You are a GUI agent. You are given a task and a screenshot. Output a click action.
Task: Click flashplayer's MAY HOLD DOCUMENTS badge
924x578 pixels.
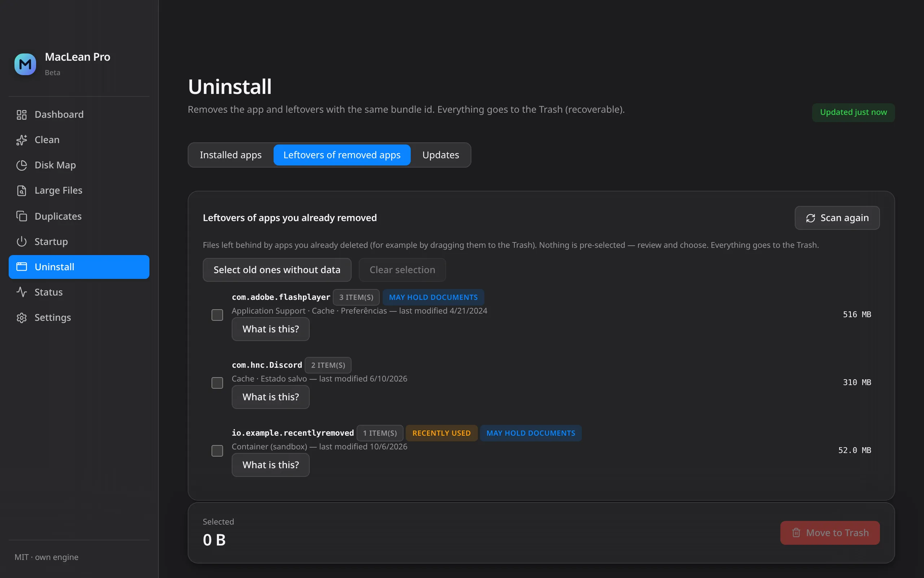point(433,297)
